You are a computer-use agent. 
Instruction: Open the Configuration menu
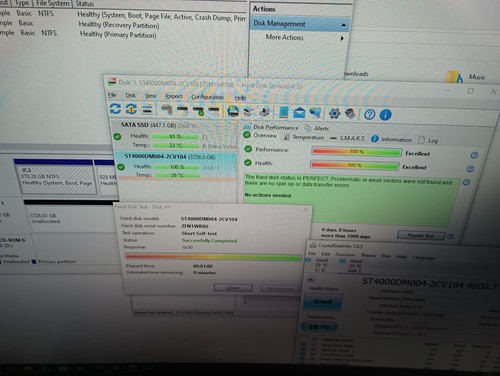207,97
